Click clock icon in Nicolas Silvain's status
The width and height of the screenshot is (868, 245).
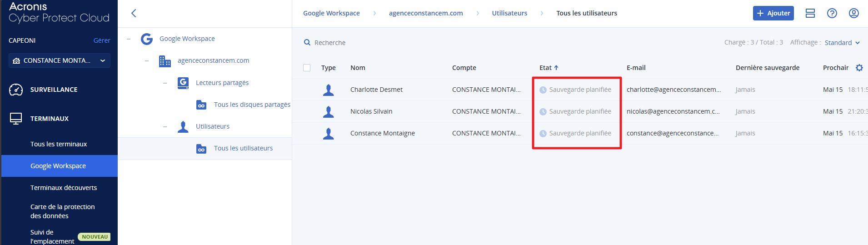pos(543,112)
